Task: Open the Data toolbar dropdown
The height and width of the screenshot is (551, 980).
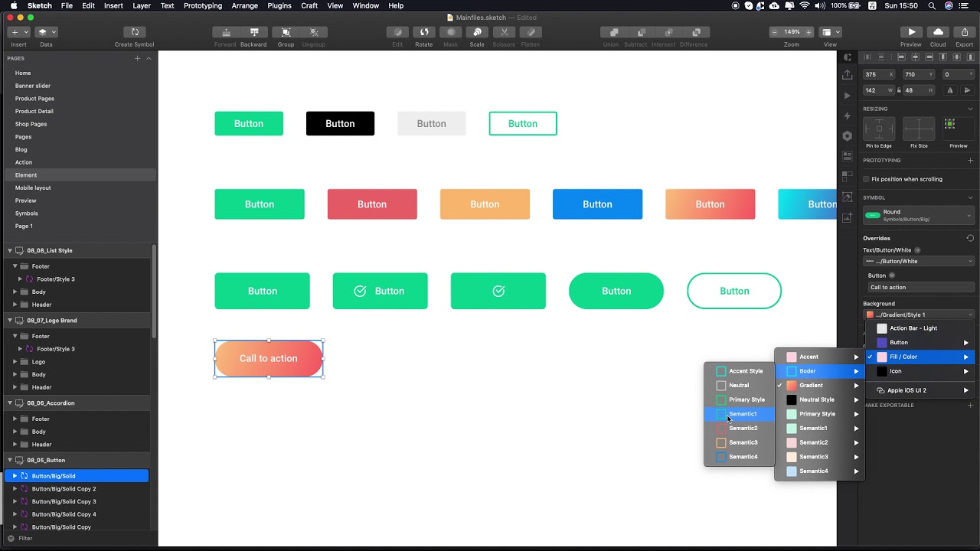Action: tap(47, 32)
